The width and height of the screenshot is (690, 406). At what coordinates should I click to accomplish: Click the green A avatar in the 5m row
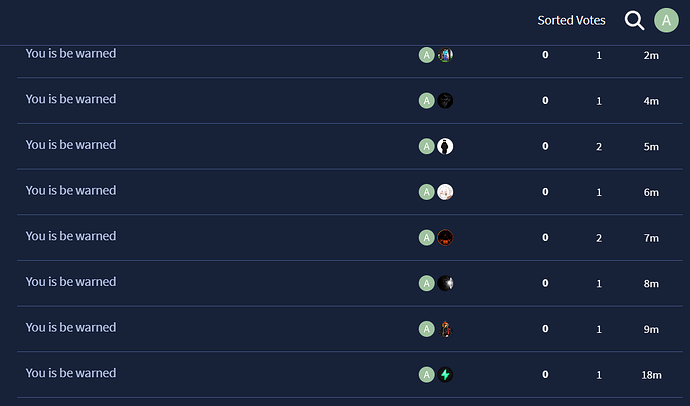tap(426, 146)
